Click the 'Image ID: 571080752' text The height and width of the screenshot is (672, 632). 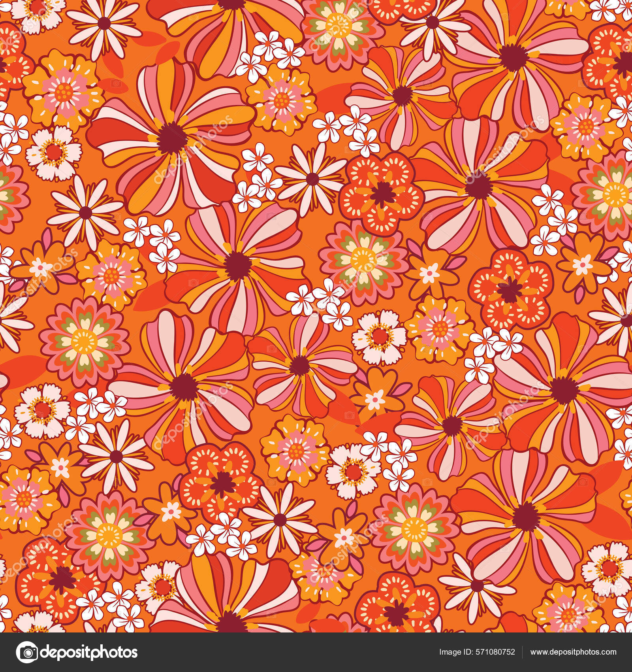coord(477,652)
